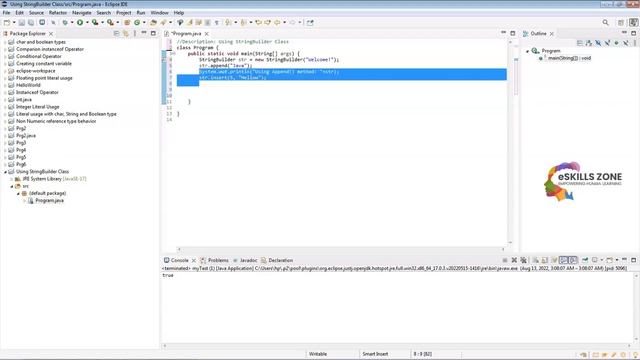Click Remove Launch in Console toolbar
Screen dimensions: 640x360
tap(514, 260)
